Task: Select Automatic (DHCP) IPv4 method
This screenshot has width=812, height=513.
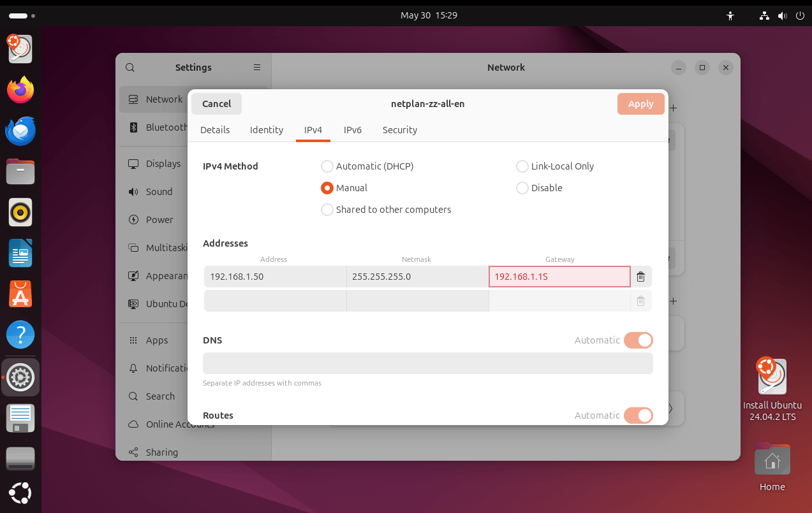Action: 327,166
